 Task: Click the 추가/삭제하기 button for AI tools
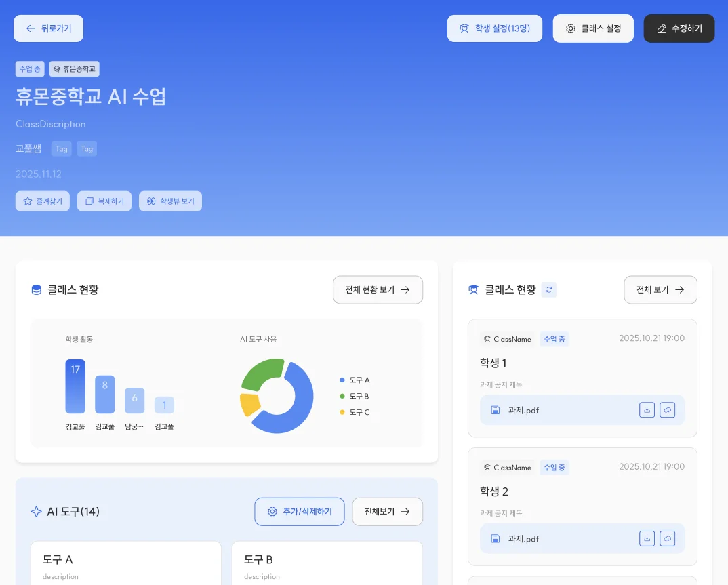click(x=300, y=512)
